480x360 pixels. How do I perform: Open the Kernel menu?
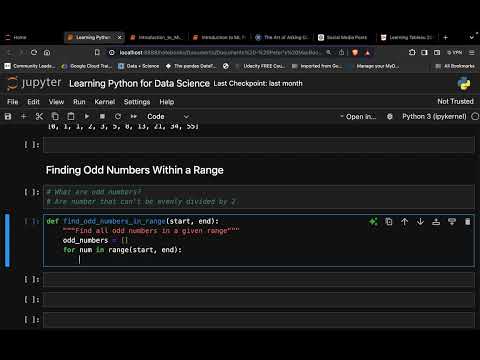click(105, 102)
